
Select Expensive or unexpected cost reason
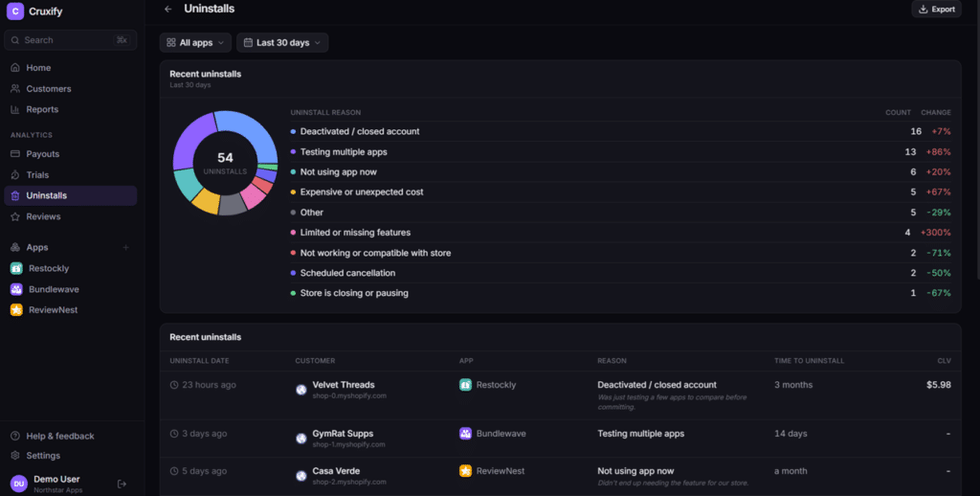pos(620,192)
